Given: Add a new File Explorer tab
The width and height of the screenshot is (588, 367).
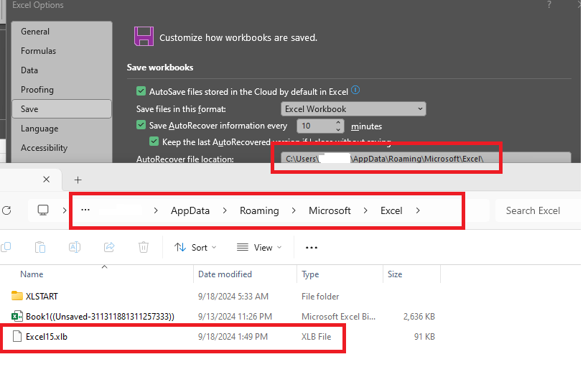Looking at the screenshot, I should pyautogui.click(x=78, y=180).
